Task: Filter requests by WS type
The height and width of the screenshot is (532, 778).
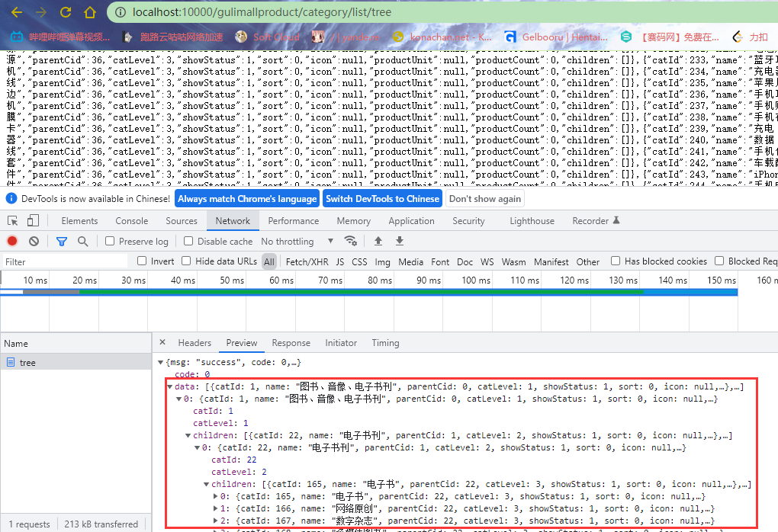Action: click(487, 261)
